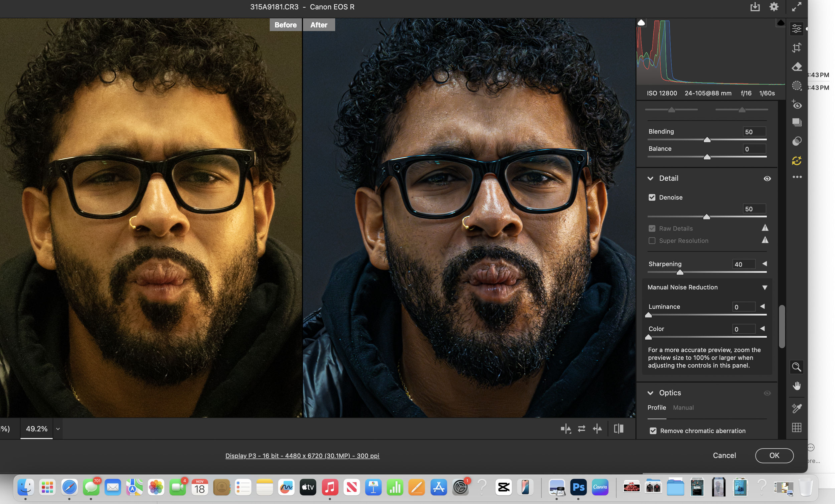Image resolution: width=835 pixels, height=504 pixels.
Task: Click the 49.2% zoom value
Action: [37, 429]
